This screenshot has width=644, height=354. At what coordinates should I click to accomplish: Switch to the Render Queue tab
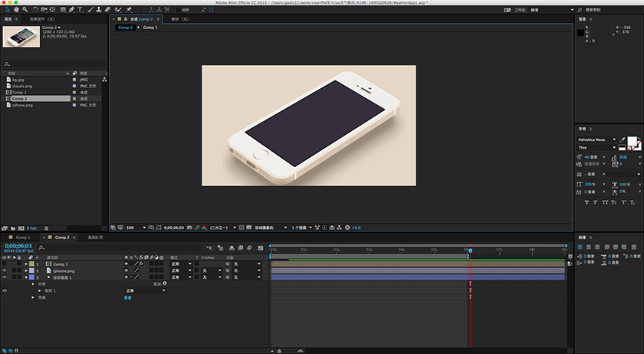pyautogui.click(x=95, y=238)
